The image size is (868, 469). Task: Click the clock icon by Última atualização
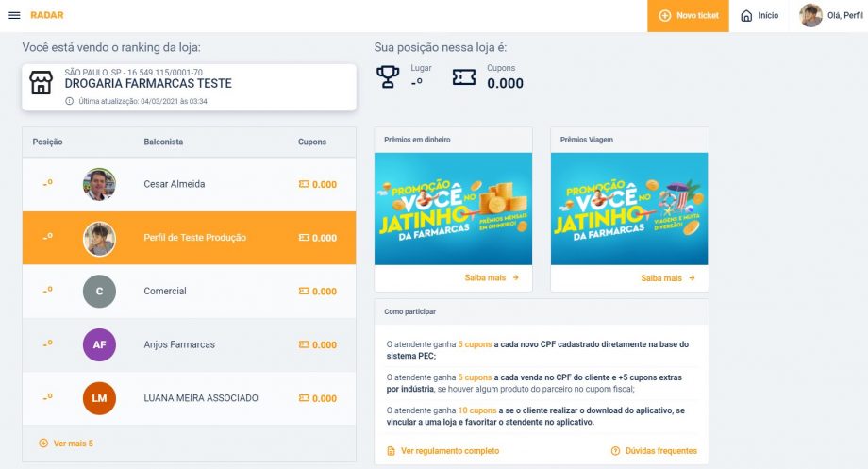(69, 101)
